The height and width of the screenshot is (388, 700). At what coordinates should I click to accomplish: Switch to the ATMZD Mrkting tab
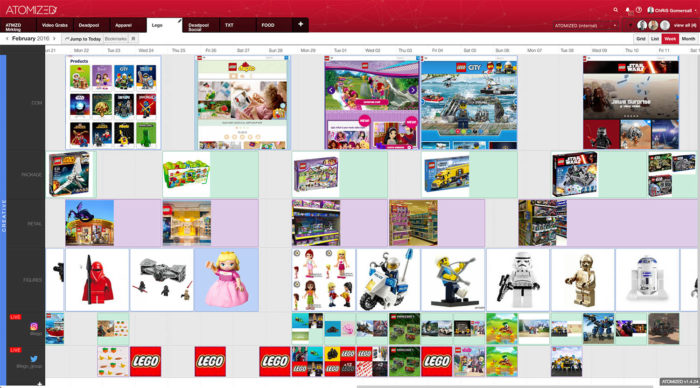(18, 25)
